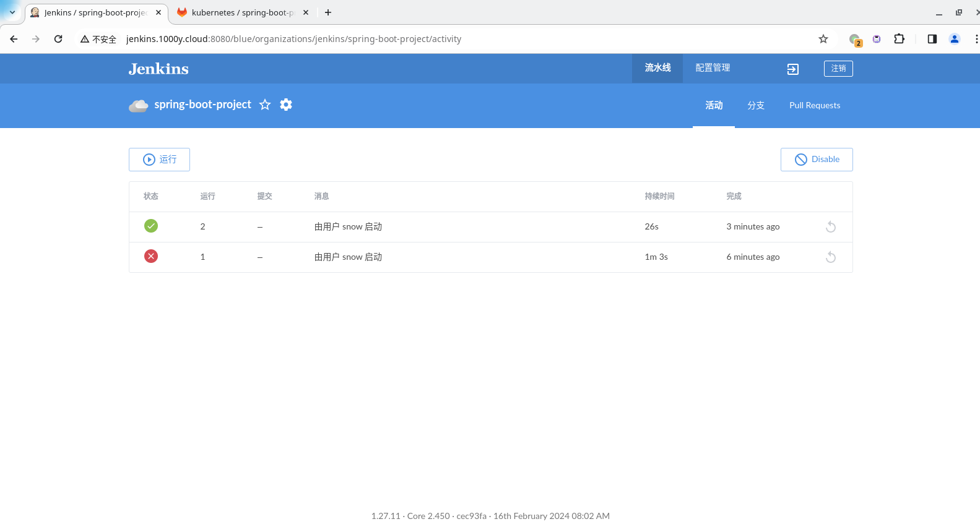Open the failed run 1 status icon
This screenshot has width=980, height=532.
coord(151,256)
